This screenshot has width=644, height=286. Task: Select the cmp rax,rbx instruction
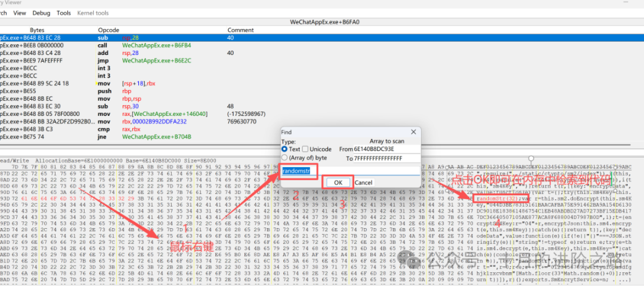322,129
